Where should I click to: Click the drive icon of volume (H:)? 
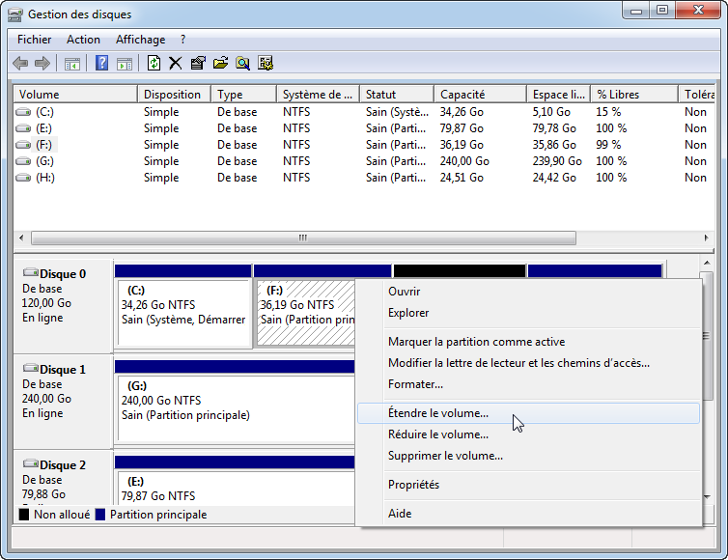pyautogui.click(x=23, y=178)
